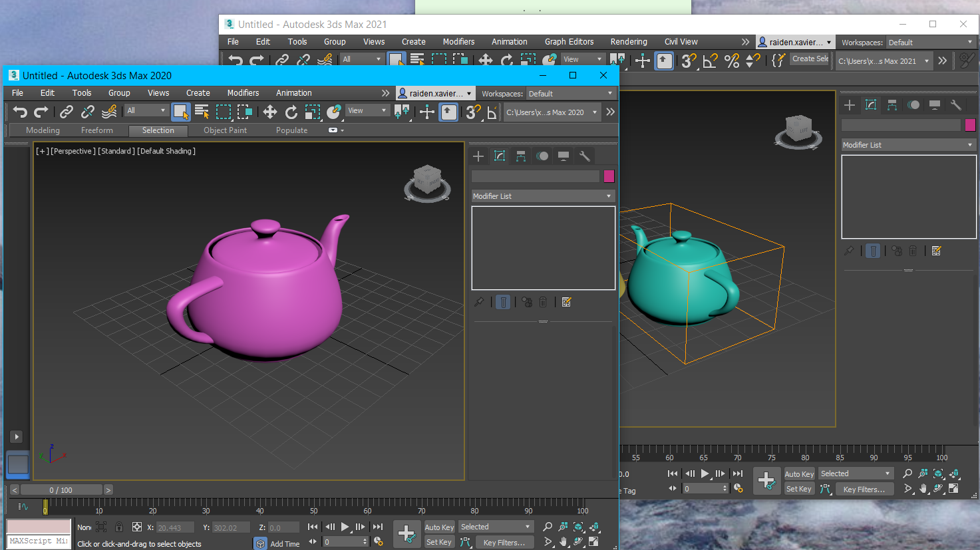Switch to the Object Paint ribbon tab
This screenshot has height=550, width=980.
(225, 130)
